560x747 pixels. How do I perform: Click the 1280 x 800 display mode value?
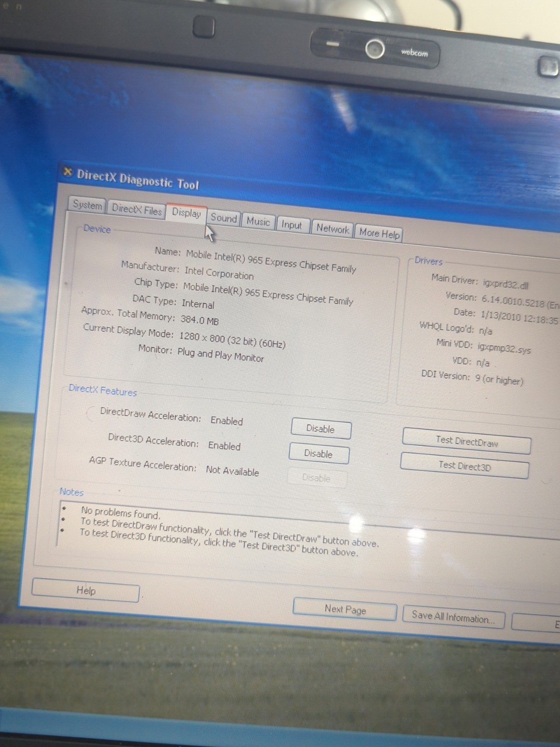pyautogui.click(x=232, y=340)
